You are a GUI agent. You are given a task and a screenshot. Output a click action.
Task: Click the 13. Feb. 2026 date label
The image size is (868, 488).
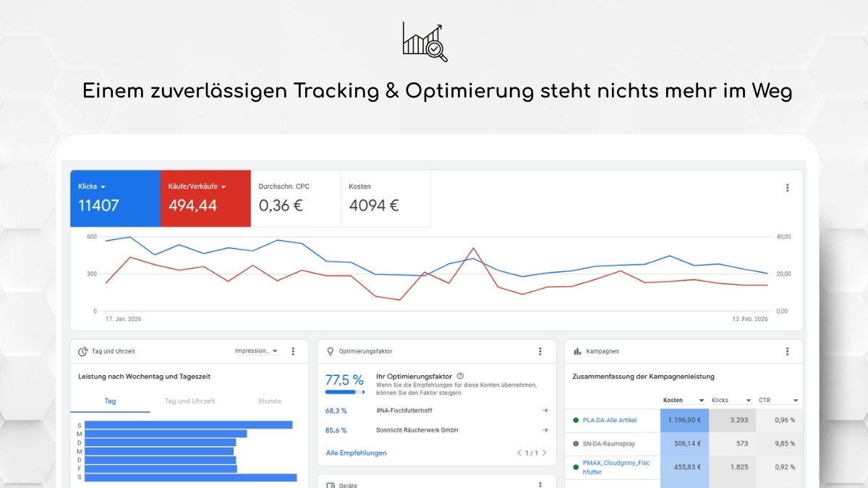pyautogui.click(x=749, y=319)
